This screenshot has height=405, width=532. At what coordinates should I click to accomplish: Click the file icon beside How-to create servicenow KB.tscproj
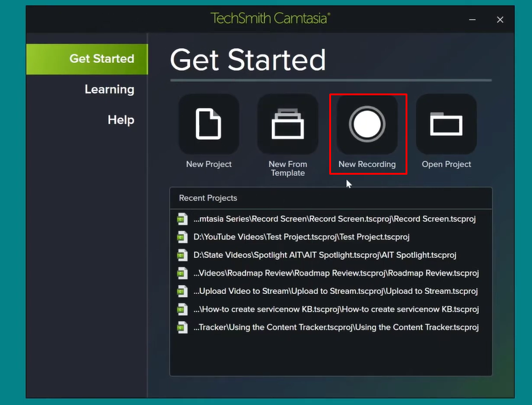(x=183, y=309)
